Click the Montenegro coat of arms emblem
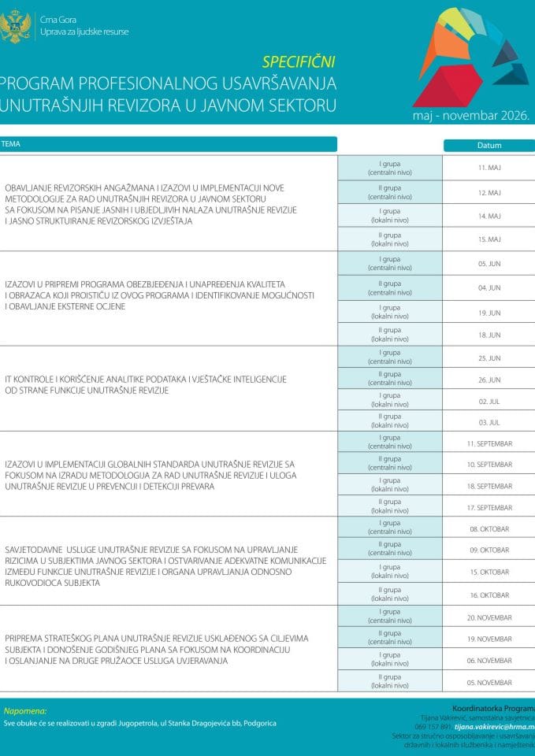This screenshot has width=535, height=756. click(16, 27)
